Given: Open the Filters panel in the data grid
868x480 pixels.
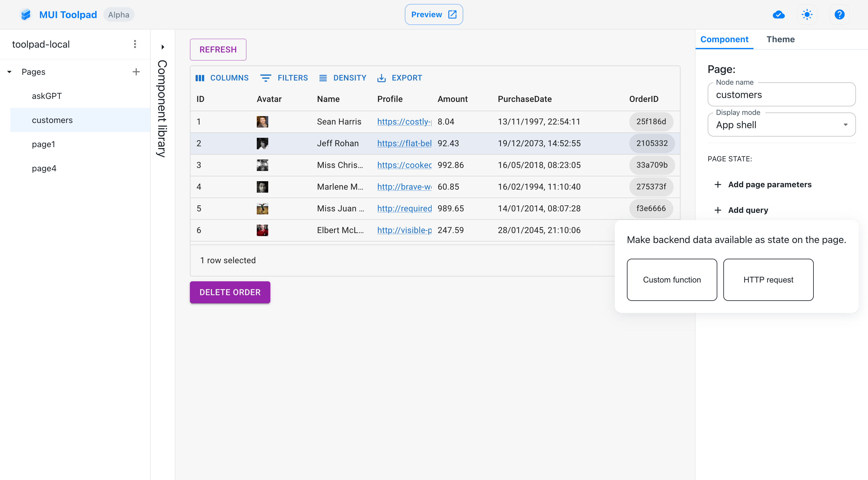Looking at the screenshot, I should [x=284, y=78].
